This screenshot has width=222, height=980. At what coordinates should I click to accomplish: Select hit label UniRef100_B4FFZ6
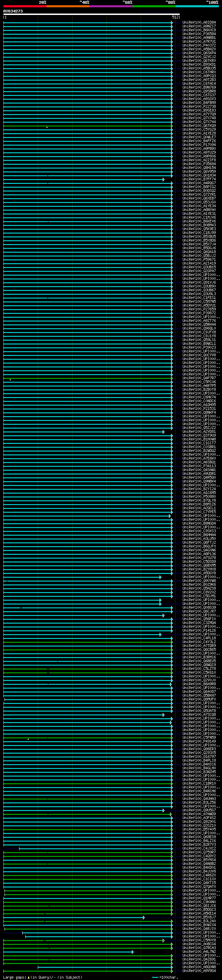(x=199, y=141)
